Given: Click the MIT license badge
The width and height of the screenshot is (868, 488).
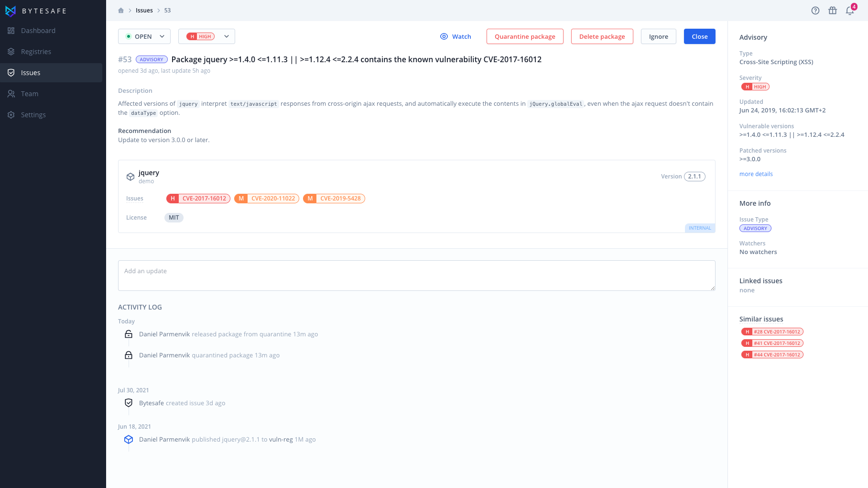Looking at the screenshot, I should click(174, 218).
